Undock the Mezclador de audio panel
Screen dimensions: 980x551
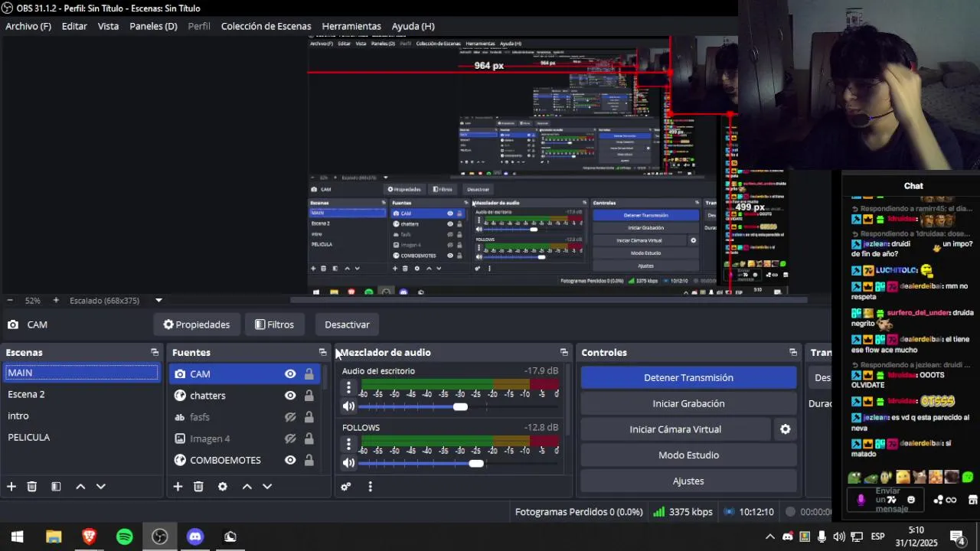[x=564, y=353]
